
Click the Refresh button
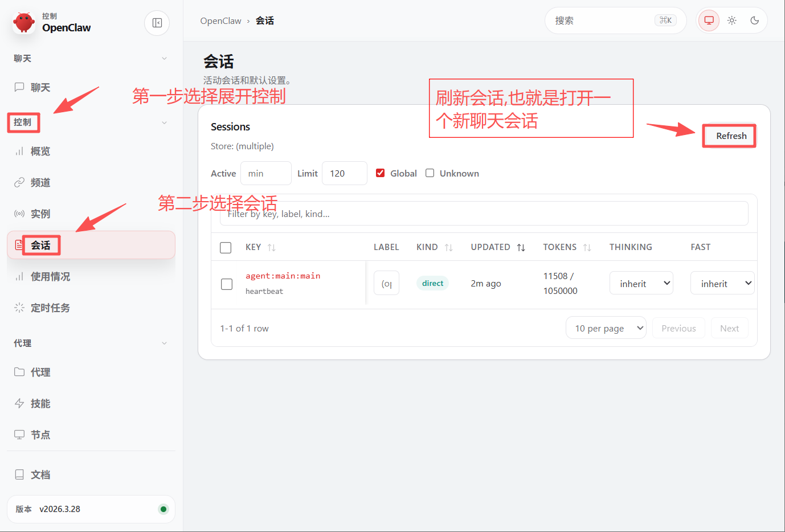[731, 136]
